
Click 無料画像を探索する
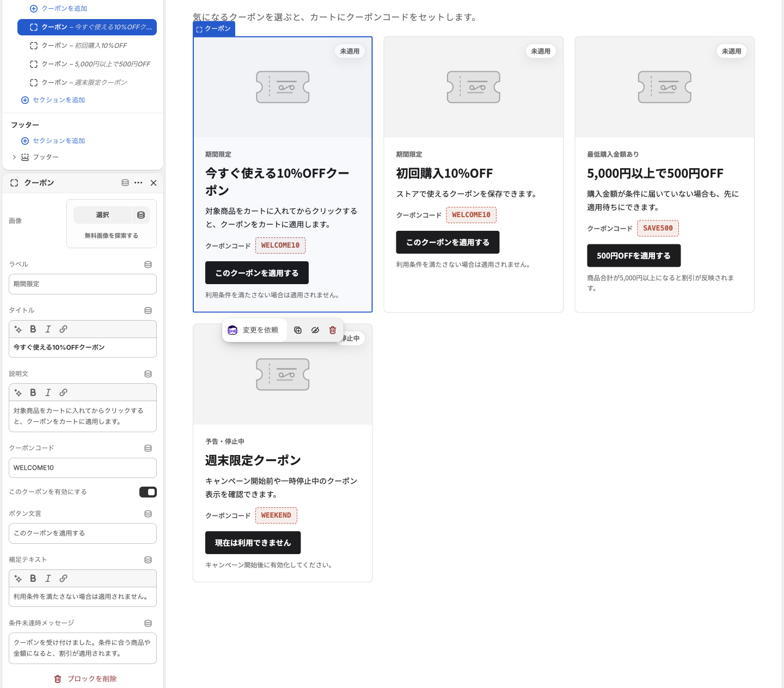tap(112, 236)
